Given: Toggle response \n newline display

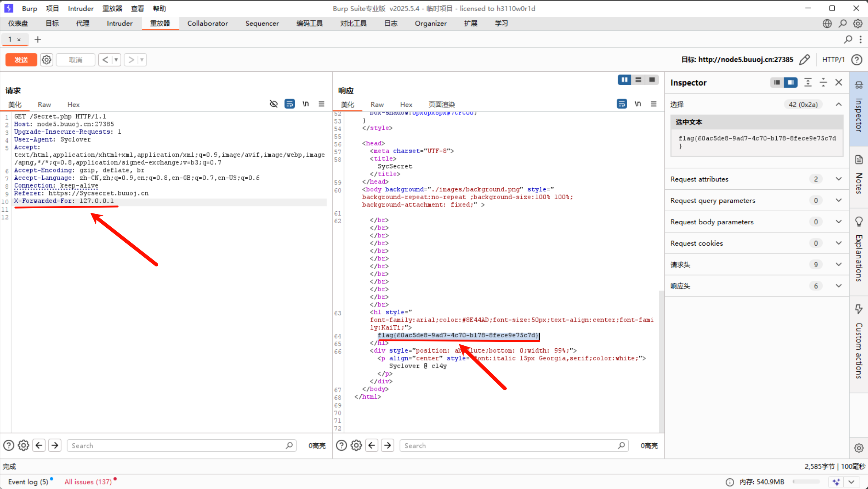Looking at the screenshot, I should click(x=637, y=104).
